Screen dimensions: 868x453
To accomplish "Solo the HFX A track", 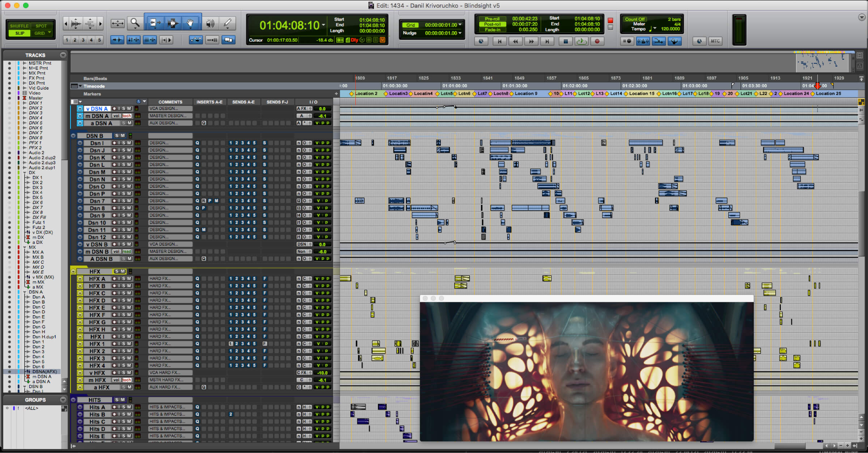I will (124, 279).
